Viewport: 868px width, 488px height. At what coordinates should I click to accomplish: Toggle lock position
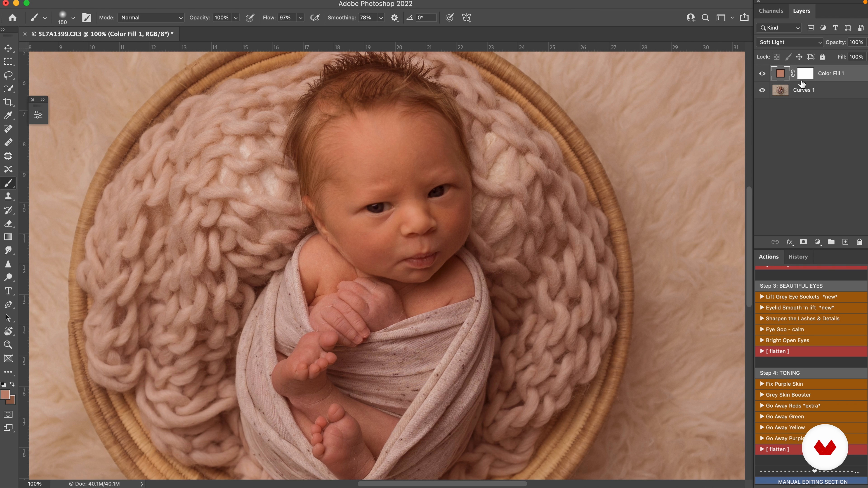[x=799, y=57]
